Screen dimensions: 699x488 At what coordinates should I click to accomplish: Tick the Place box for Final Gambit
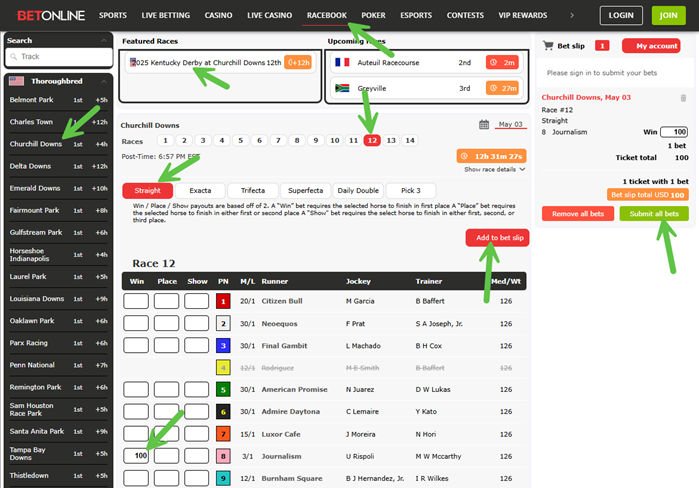tap(166, 345)
